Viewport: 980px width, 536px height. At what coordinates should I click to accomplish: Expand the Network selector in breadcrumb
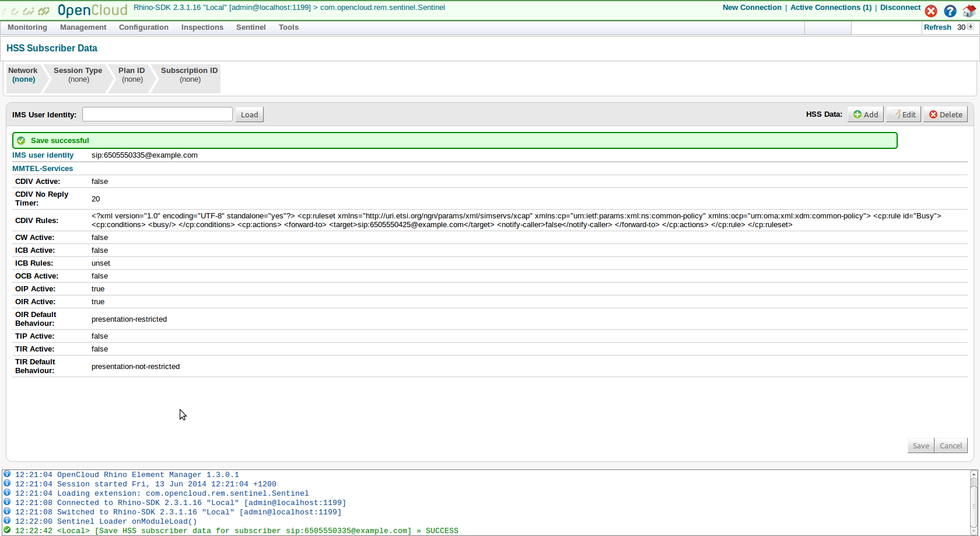click(x=23, y=75)
